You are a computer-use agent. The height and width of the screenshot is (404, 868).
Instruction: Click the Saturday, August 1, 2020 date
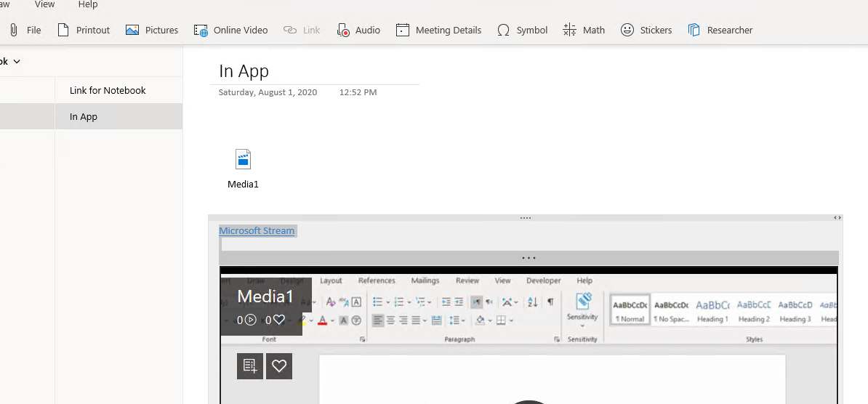[x=268, y=92]
